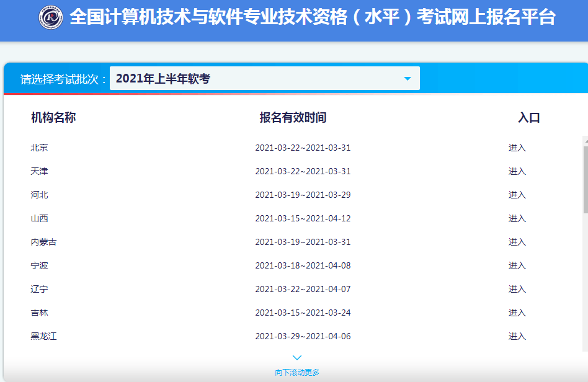Screen dimensions: 588x382
Task: Click the down chevron to load more regions
Action: coord(296,357)
